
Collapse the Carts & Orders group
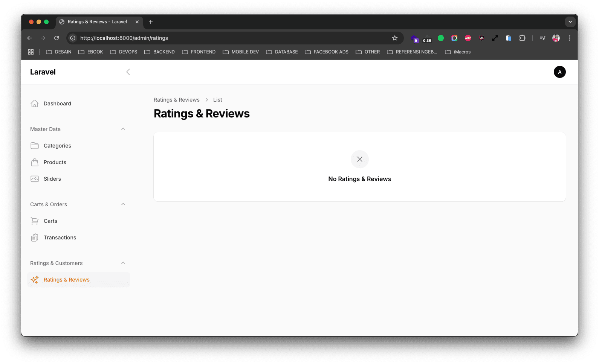click(123, 204)
